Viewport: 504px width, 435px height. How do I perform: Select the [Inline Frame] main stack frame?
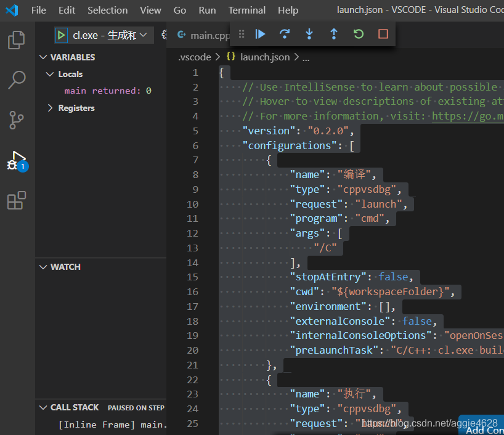pyautogui.click(x=113, y=425)
